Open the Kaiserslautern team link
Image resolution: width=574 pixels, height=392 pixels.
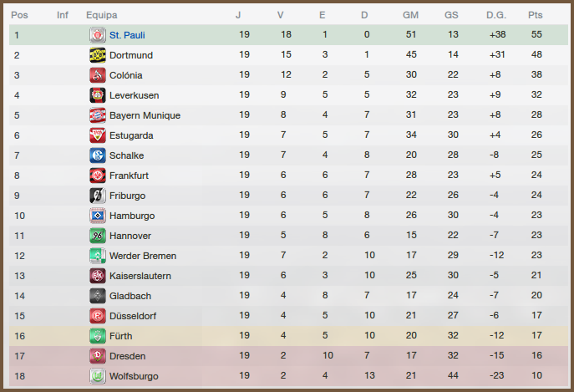(140, 276)
